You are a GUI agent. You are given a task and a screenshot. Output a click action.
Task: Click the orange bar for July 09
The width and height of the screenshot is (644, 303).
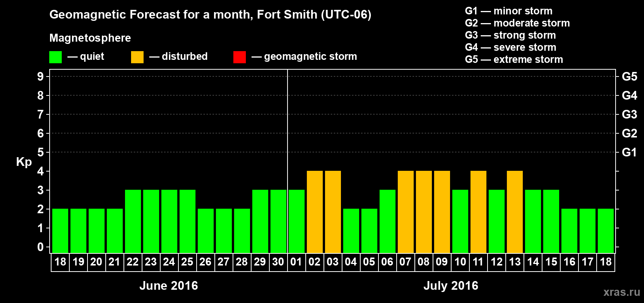pos(442,212)
